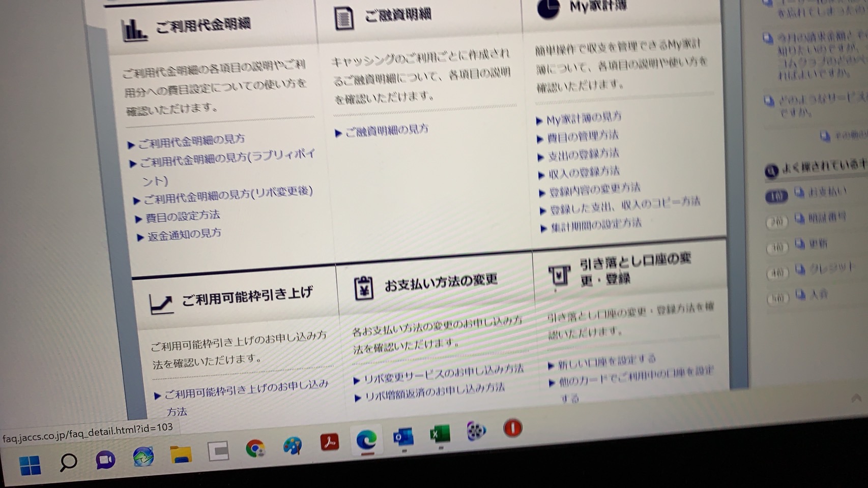Open the 返金通知の見方 link
Viewport: 868px width, 488px height.
point(184,235)
